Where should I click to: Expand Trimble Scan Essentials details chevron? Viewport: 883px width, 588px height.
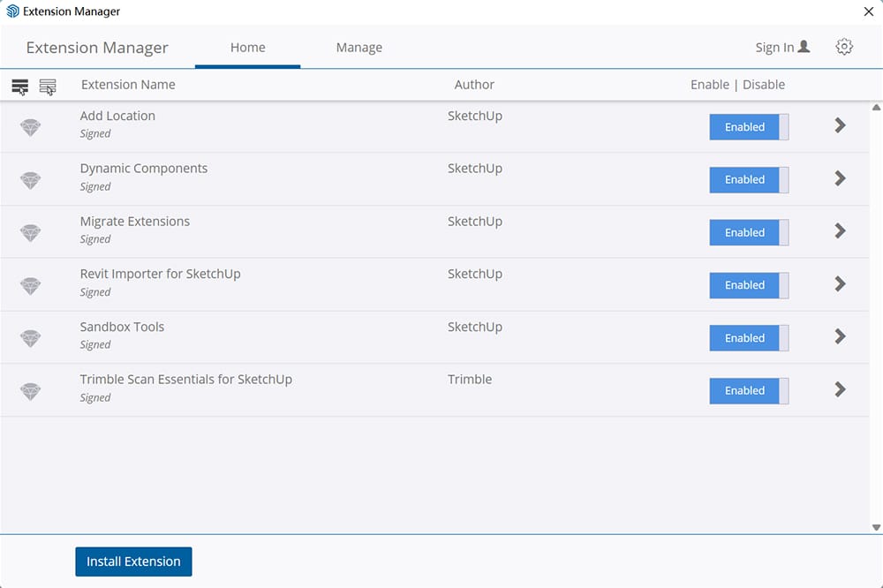[x=840, y=389]
